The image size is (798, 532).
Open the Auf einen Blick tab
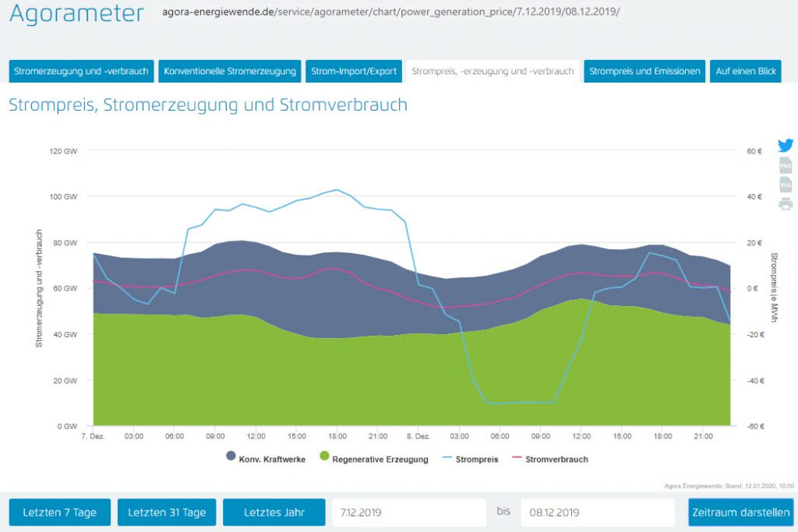click(746, 71)
